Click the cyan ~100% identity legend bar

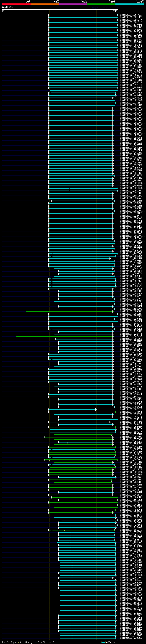[x=130, y=4]
